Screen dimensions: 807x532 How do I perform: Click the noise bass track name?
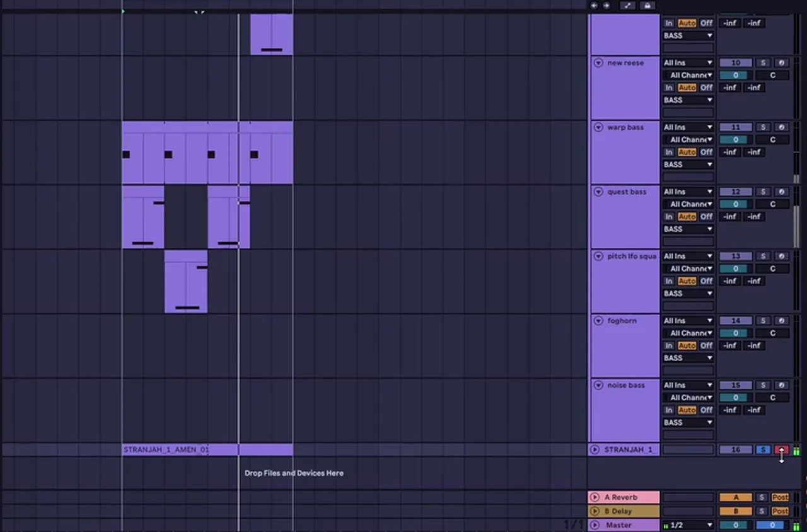coord(626,385)
